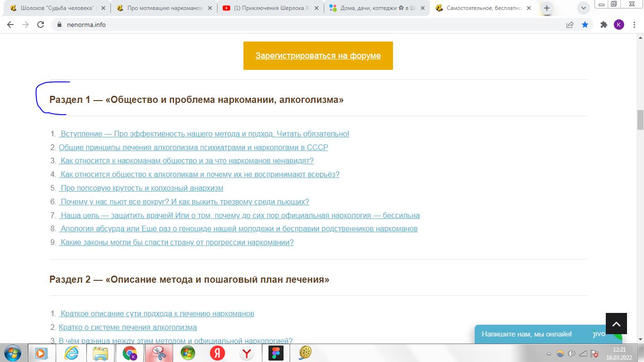Switch to the Приключения Шерлока YouTube tab
Image resolution: width=644 pixels, height=362 pixels.
[267, 8]
